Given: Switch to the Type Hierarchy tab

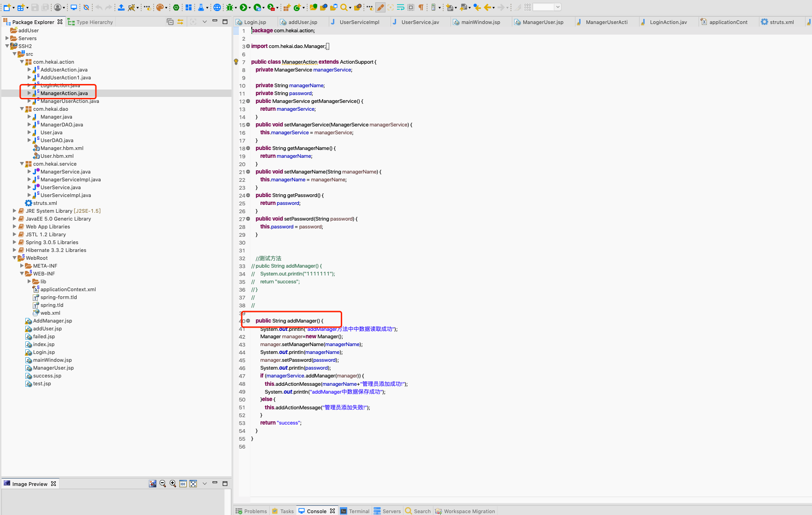Looking at the screenshot, I should pyautogui.click(x=90, y=22).
